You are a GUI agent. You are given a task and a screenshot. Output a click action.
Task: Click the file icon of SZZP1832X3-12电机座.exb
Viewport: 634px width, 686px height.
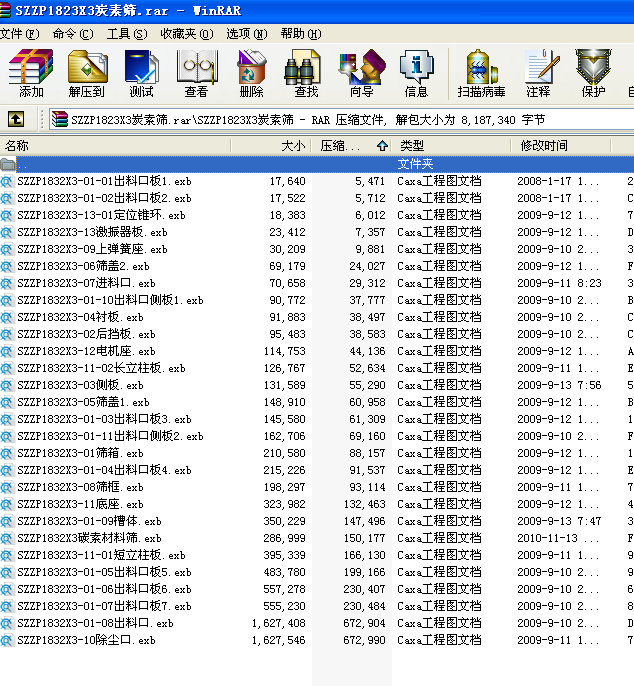[x=7, y=351]
